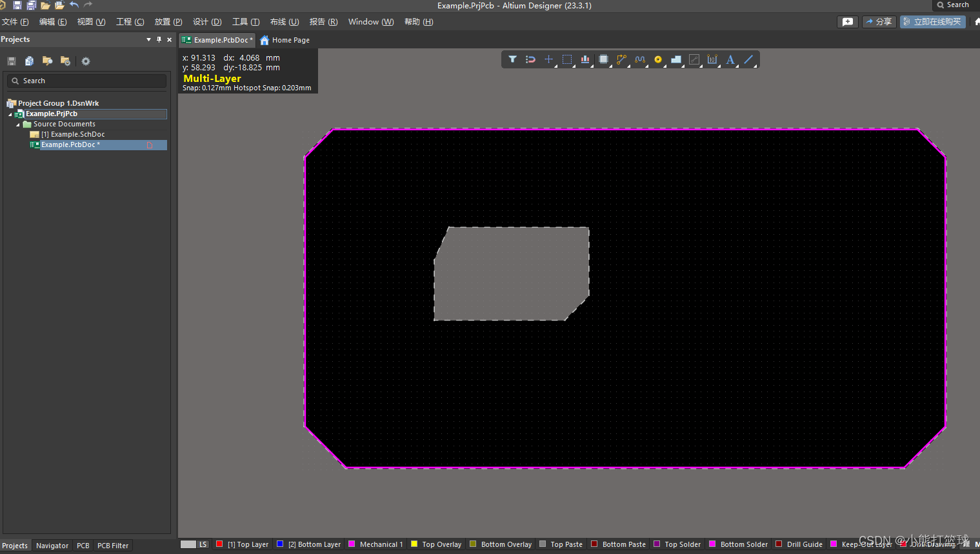
Task: Select the Interactive Routing tool
Action: click(x=621, y=59)
